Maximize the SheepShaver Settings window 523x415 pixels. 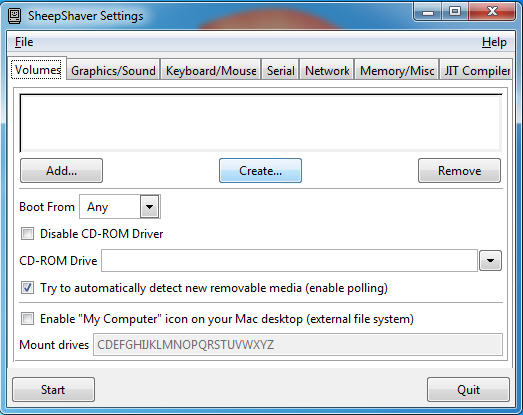pyautogui.click(x=455, y=12)
